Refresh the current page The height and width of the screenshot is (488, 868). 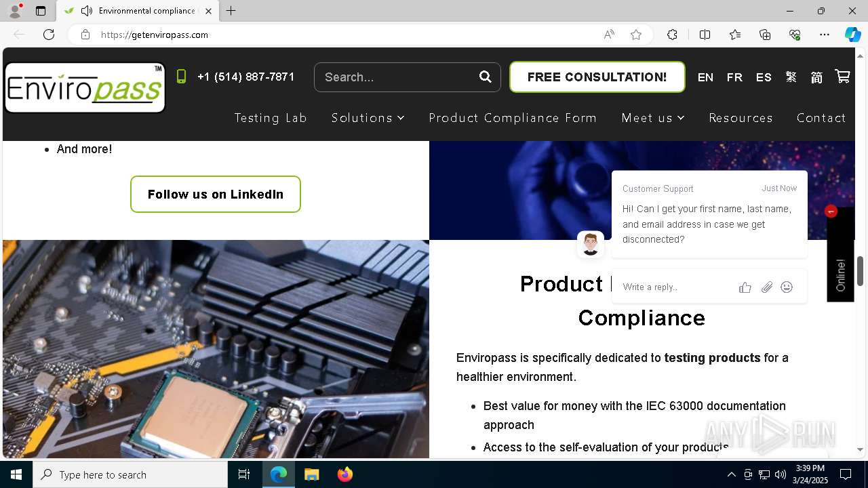coord(49,35)
